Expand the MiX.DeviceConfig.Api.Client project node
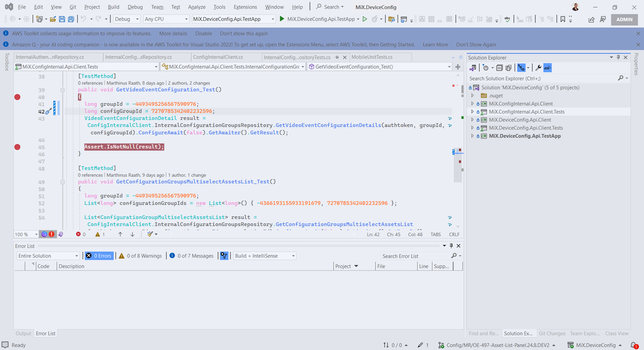This screenshot has height=350, width=644. point(472,120)
